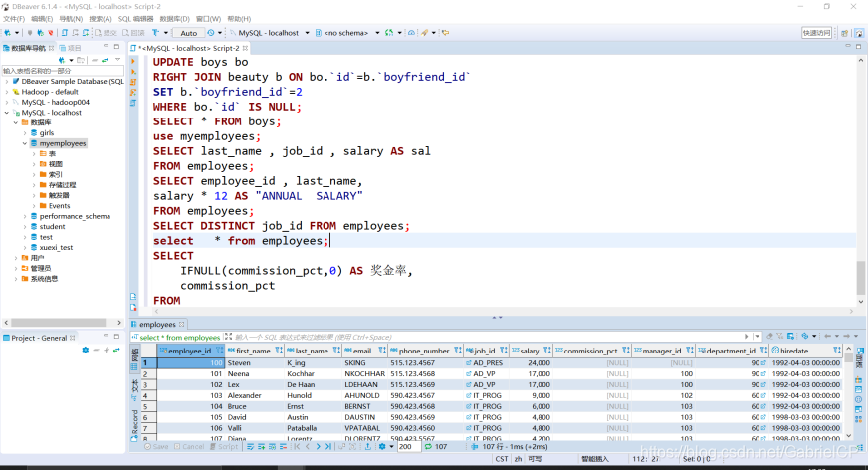Expand performance_schema database node

point(25,216)
